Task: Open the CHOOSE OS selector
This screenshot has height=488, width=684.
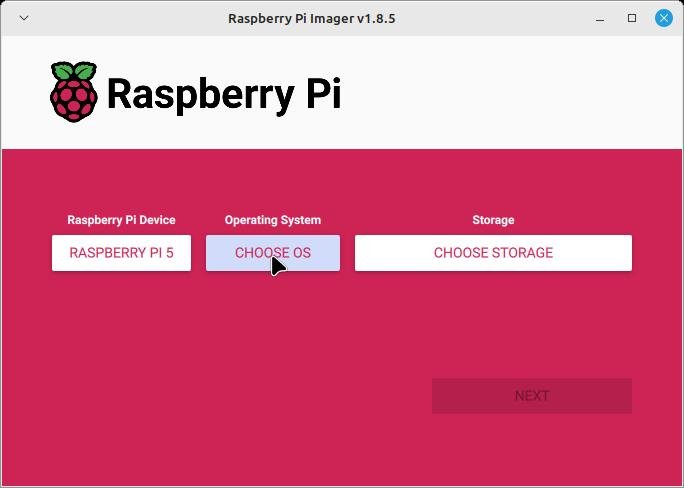Action: [x=273, y=253]
